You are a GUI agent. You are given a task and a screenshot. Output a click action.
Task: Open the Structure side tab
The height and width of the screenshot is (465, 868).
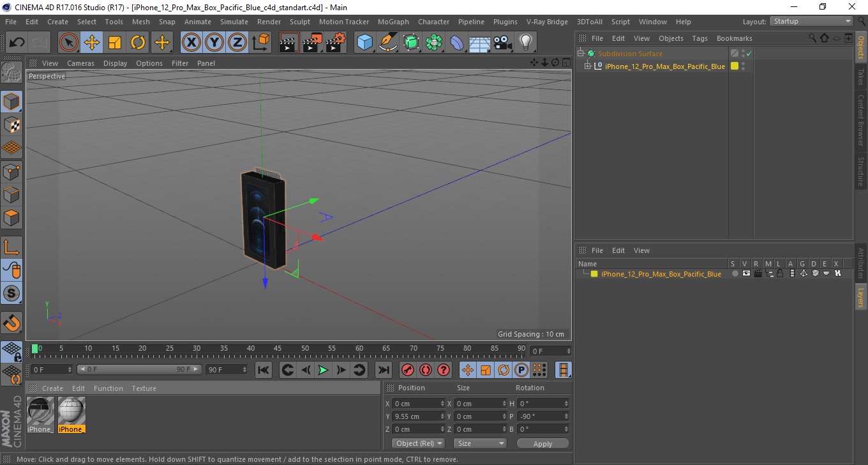coord(861,171)
